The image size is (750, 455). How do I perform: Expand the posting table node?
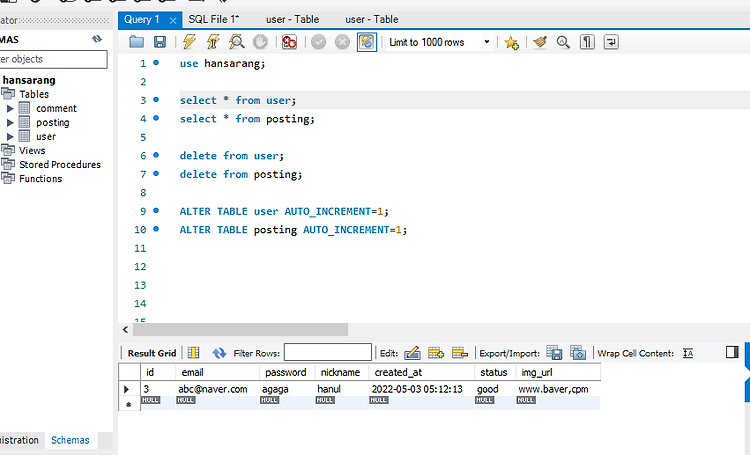(10, 123)
